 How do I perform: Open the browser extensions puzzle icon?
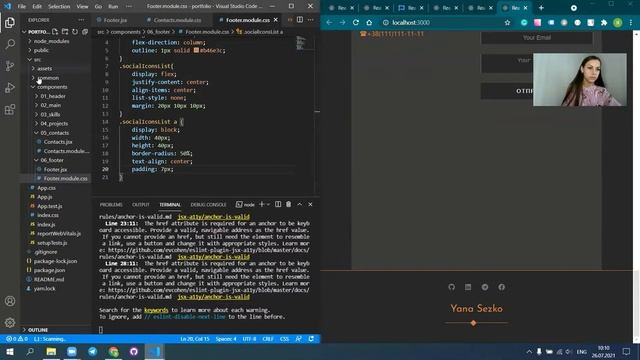pos(604,22)
